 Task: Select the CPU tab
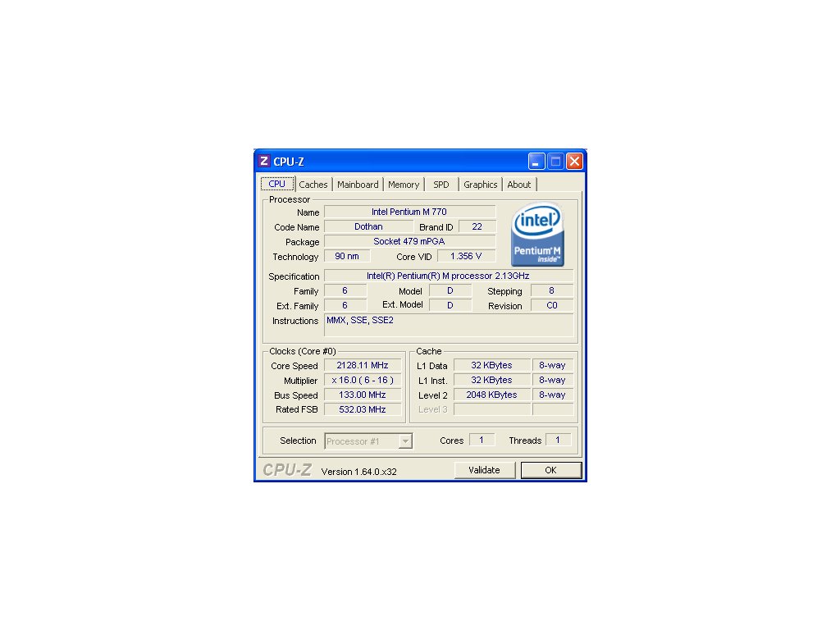[x=277, y=184]
